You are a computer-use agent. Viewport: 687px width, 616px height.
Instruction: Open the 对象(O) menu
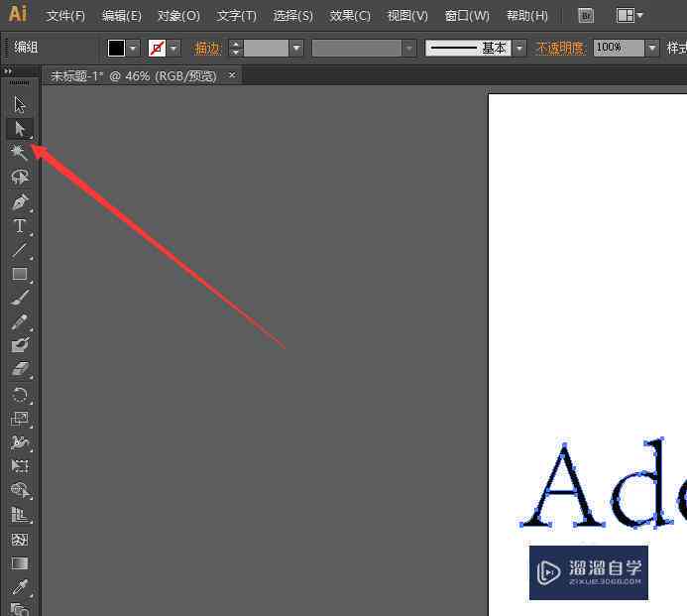178,16
